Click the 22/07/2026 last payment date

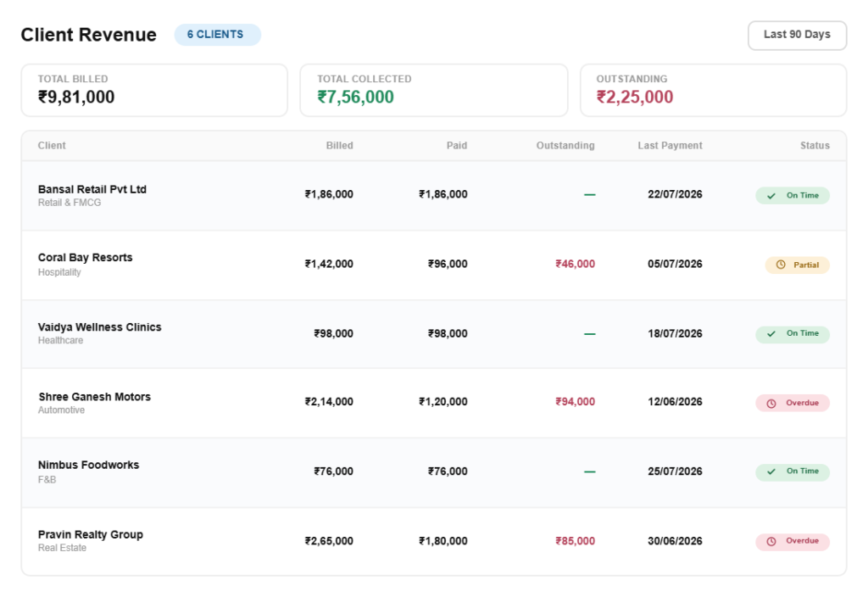tap(675, 194)
